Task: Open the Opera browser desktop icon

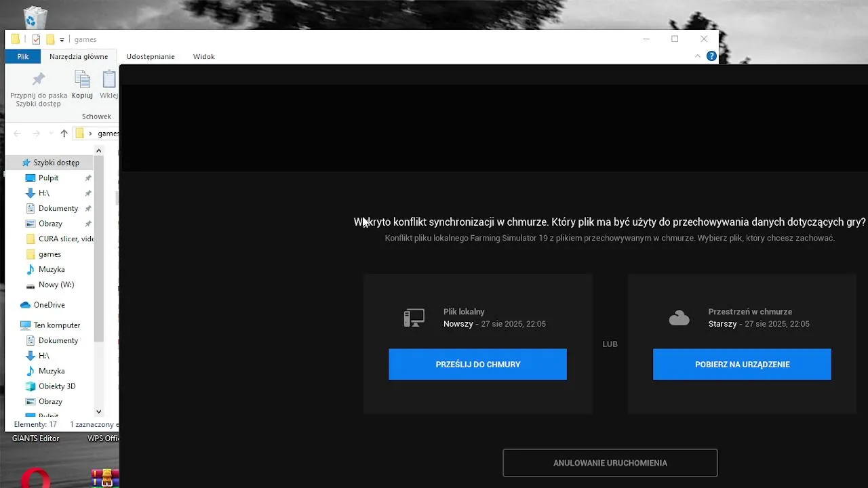Action: coord(35,478)
